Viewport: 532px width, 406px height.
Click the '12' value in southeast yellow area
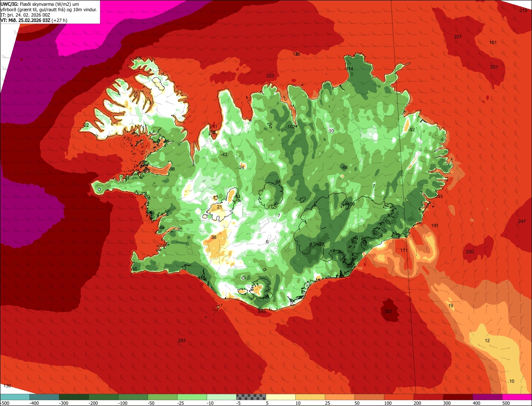pyautogui.click(x=487, y=340)
